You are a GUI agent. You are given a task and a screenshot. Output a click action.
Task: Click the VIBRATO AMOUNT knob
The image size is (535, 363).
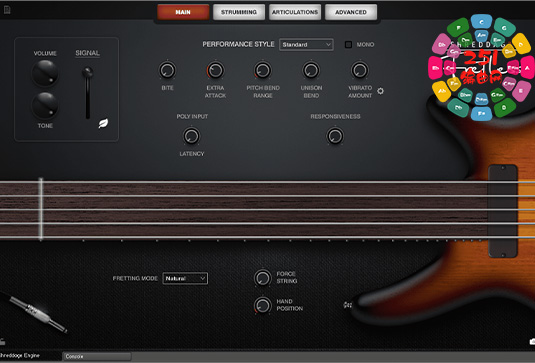[360, 70]
